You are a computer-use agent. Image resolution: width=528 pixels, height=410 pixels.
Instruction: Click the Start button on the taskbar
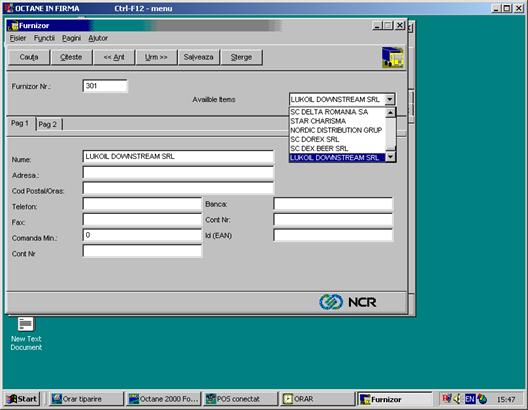point(22,399)
